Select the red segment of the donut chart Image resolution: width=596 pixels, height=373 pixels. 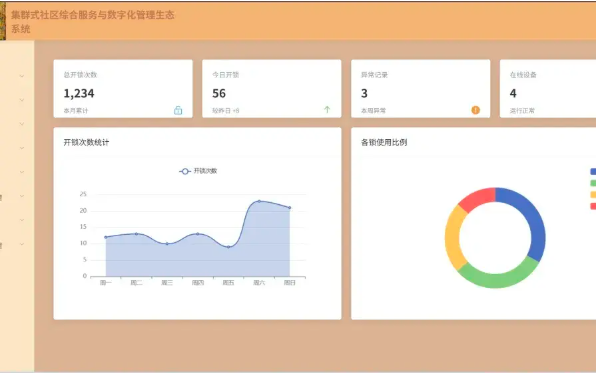478,197
